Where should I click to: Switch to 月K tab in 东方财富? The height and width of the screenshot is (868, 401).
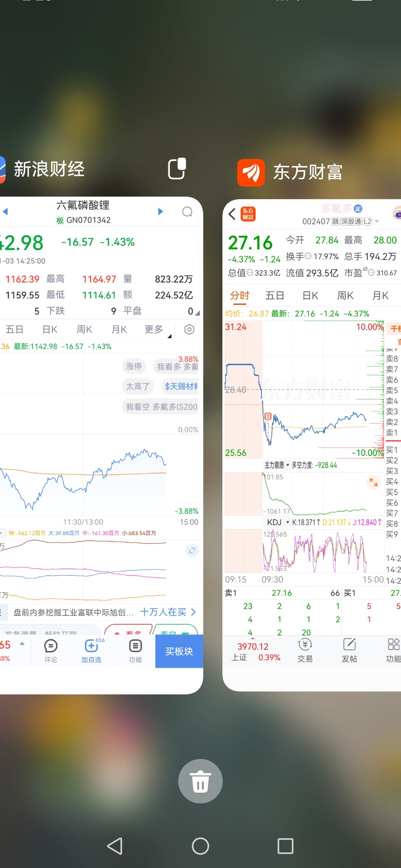[380, 296]
